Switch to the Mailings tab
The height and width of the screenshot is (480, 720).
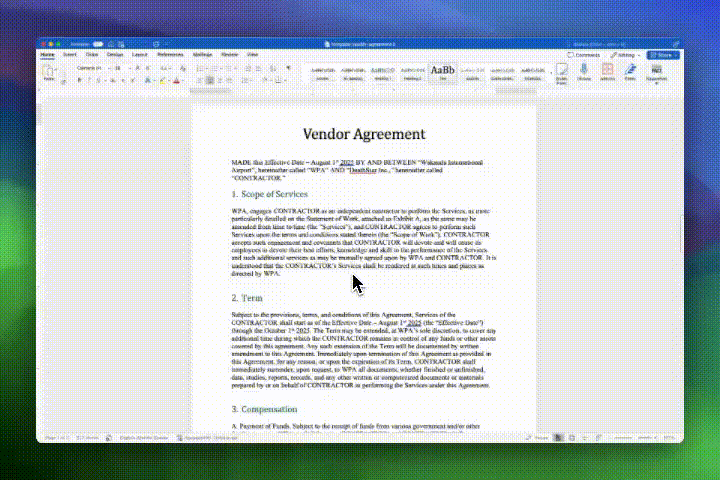click(202, 55)
